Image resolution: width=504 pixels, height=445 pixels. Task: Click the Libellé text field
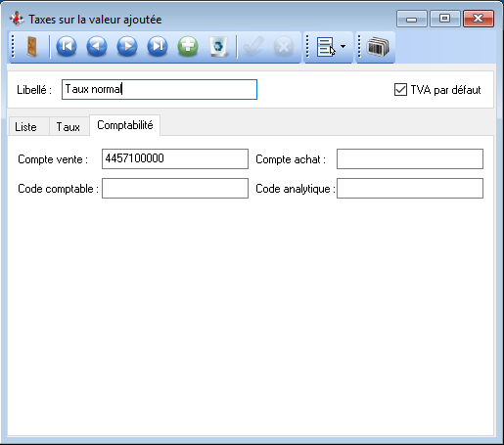(x=160, y=89)
